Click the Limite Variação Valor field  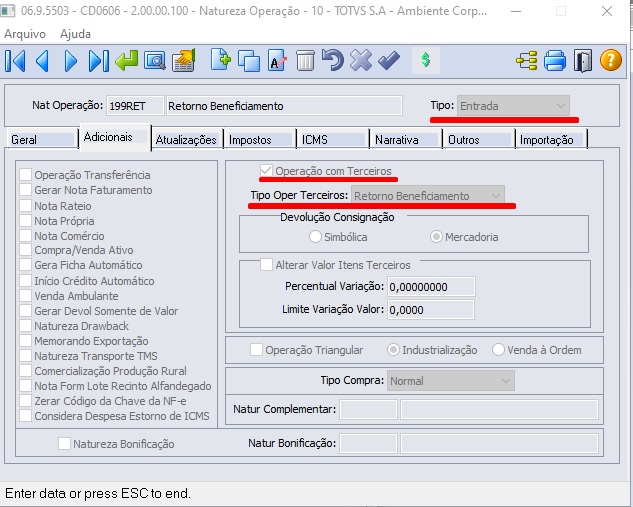[431, 310]
